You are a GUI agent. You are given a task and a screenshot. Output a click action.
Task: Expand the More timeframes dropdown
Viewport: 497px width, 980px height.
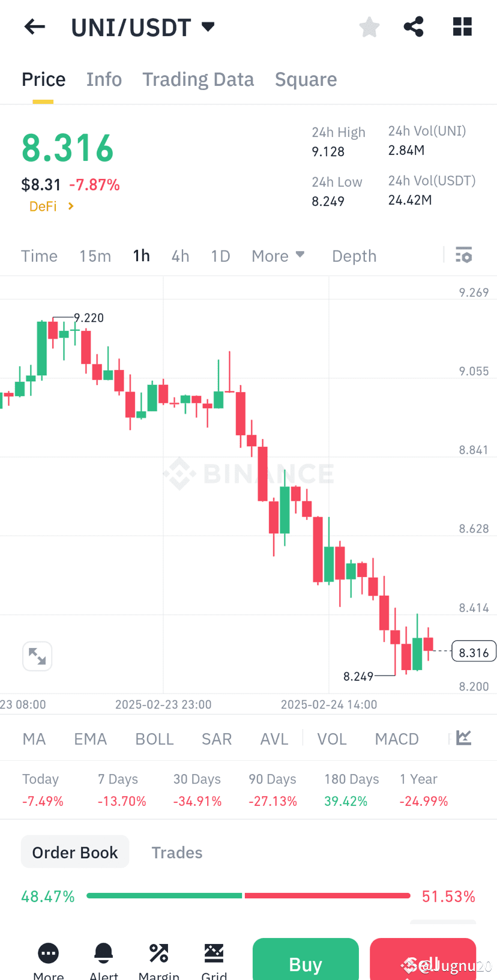pyautogui.click(x=278, y=255)
